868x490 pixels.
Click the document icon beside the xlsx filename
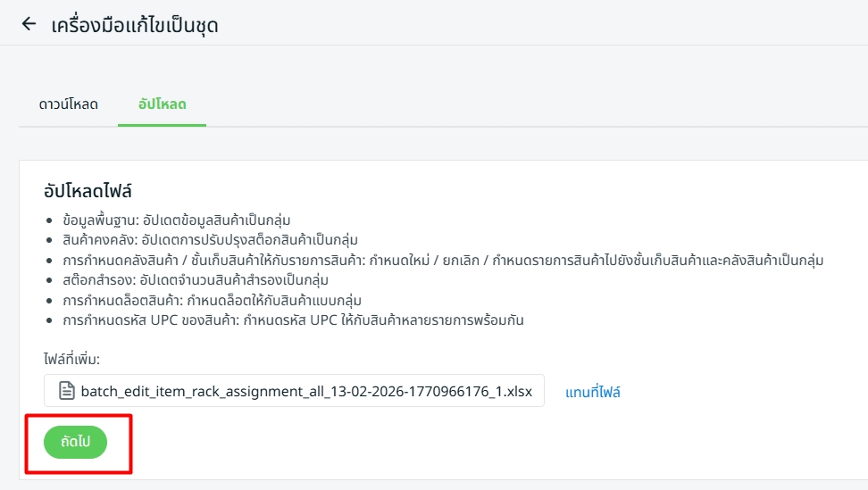(x=66, y=391)
